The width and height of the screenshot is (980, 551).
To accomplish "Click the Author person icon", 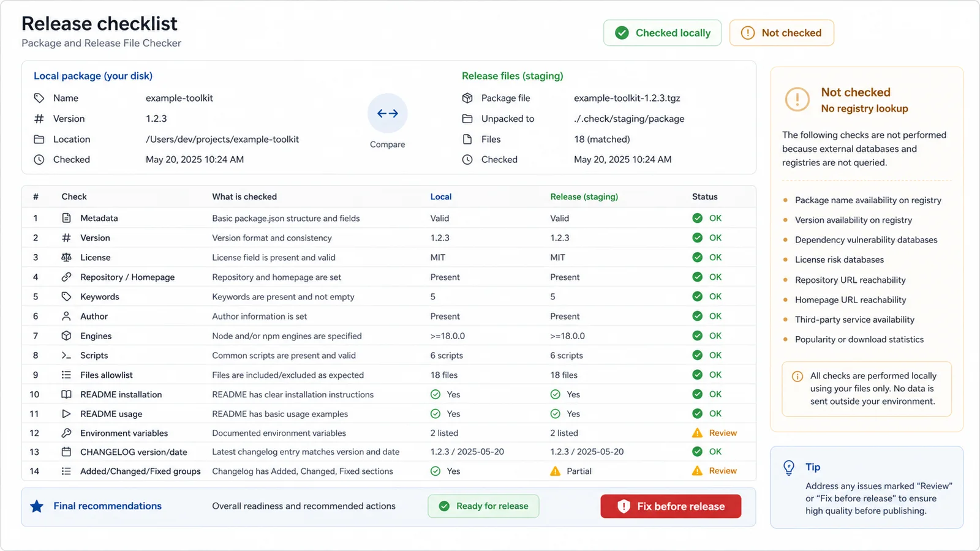I will (x=66, y=316).
